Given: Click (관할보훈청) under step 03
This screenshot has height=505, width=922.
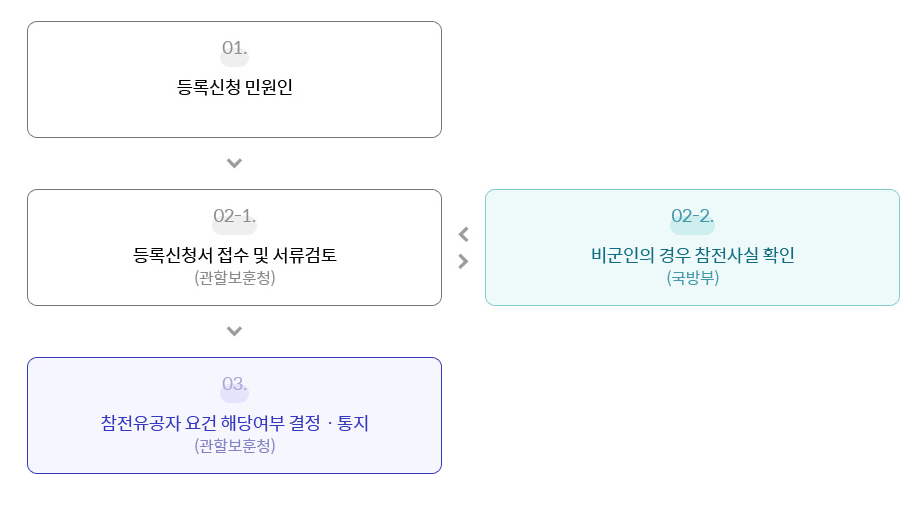Looking at the screenshot, I should click(x=234, y=446).
